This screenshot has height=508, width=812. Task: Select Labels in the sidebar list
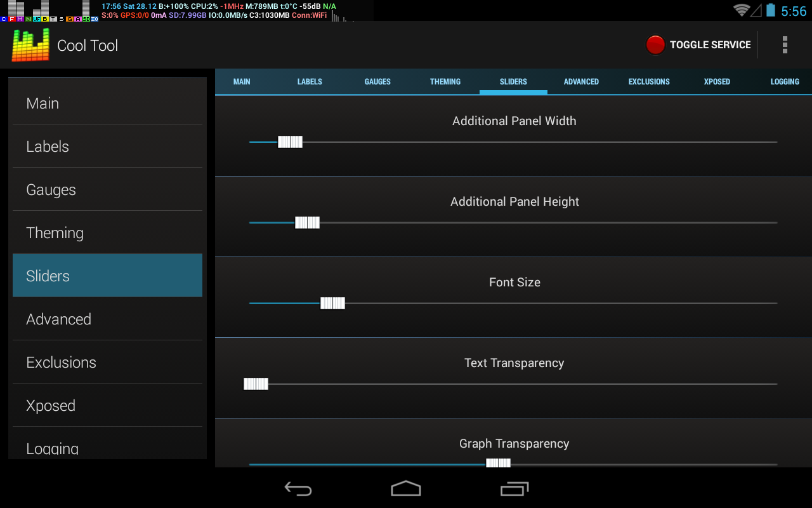pyautogui.click(x=107, y=146)
